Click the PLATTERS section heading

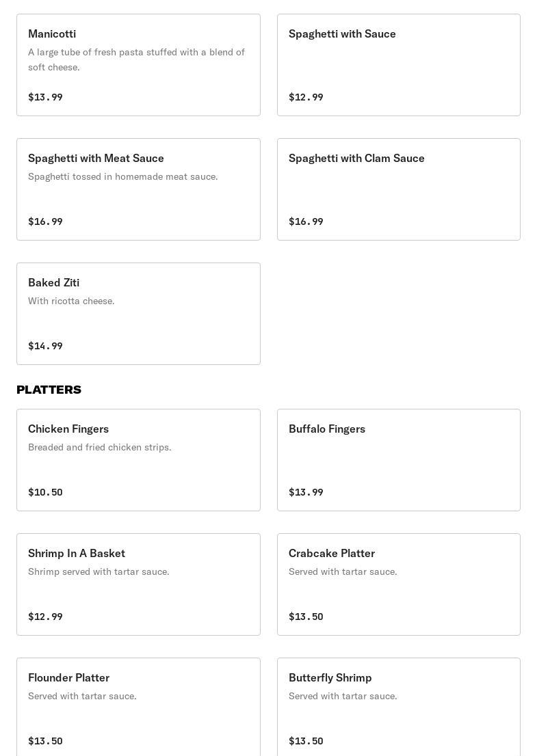tap(49, 390)
